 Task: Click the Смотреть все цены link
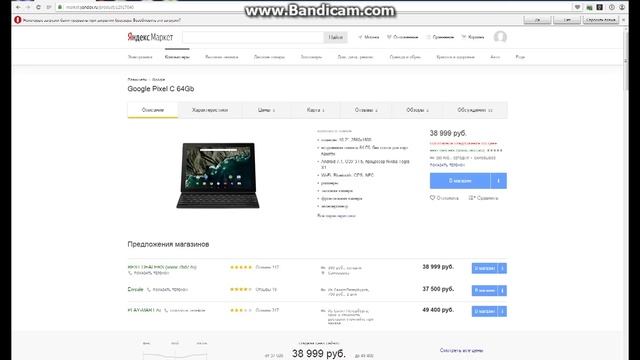tap(461, 350)
